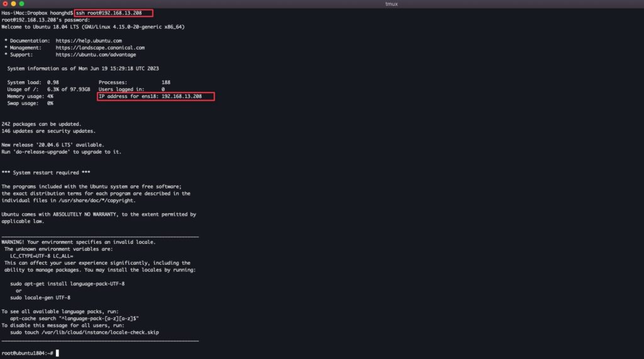
Task: Click the https://ubuntu.com/advantage support URL
Action: [96, 55]
